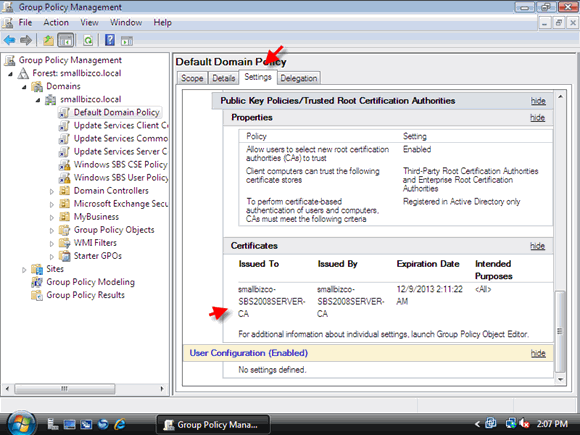580x435 pixels.
Task: Click the Forest smallbizco.local triangle icon
Action: tap(23, 73)
